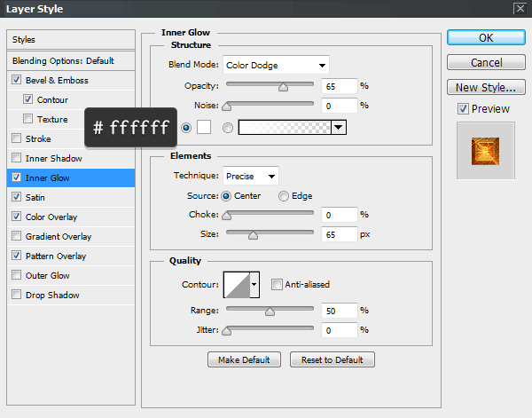Click the Opacity slider handle
Image resolution: width=532 pixels, height=418 pixels.
[284, 87]
